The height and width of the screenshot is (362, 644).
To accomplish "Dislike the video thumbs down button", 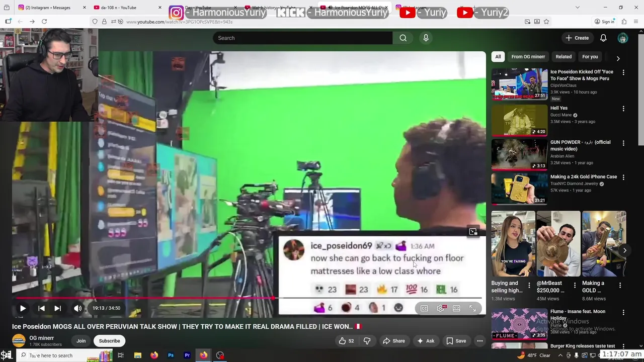I will click(x=367, y=341).
